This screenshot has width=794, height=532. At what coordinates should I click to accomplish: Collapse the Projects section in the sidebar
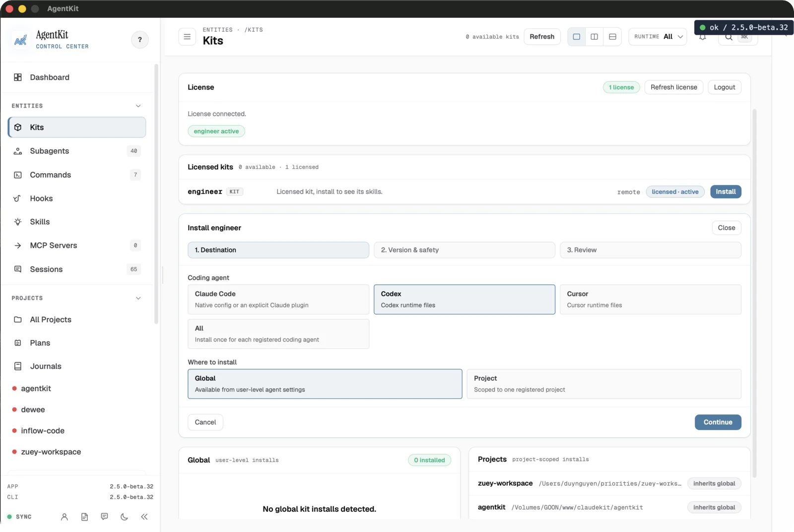tap(138, 298)
